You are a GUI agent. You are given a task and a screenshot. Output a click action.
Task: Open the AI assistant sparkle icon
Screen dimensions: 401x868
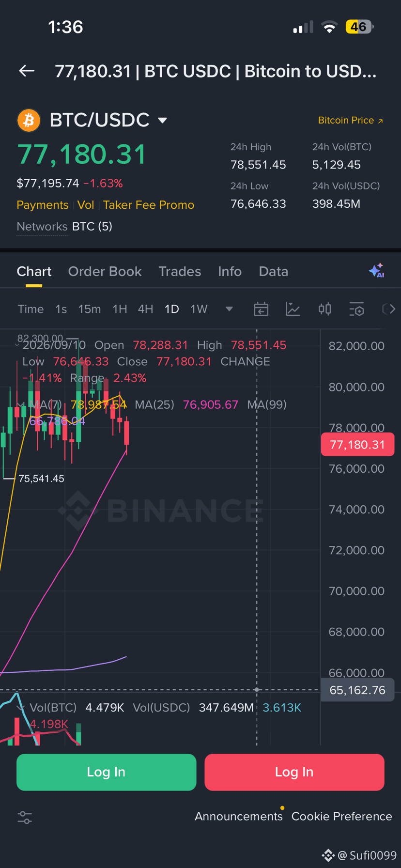pyautogui.click(x=376, y=270)
